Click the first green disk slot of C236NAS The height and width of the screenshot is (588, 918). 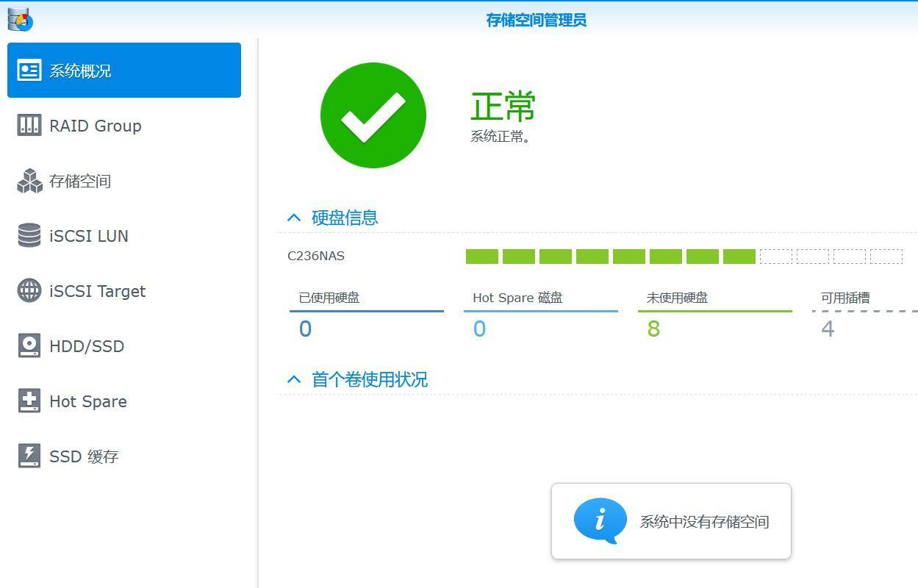tap(481, 256)
